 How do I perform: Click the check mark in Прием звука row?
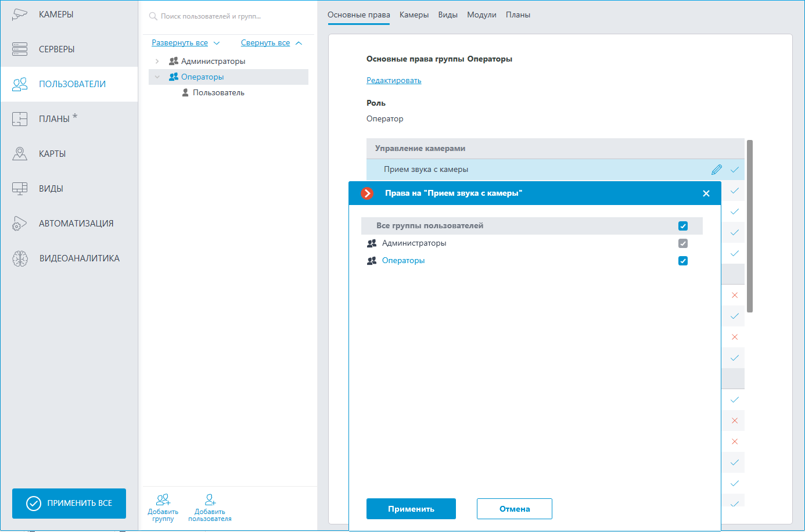(x=735, y=170)
